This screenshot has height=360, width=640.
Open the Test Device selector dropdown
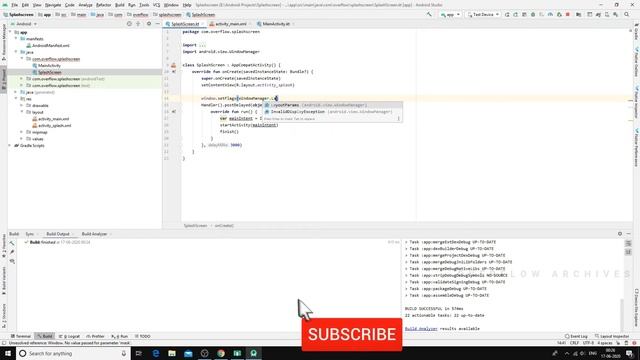(x=483, y=15)
